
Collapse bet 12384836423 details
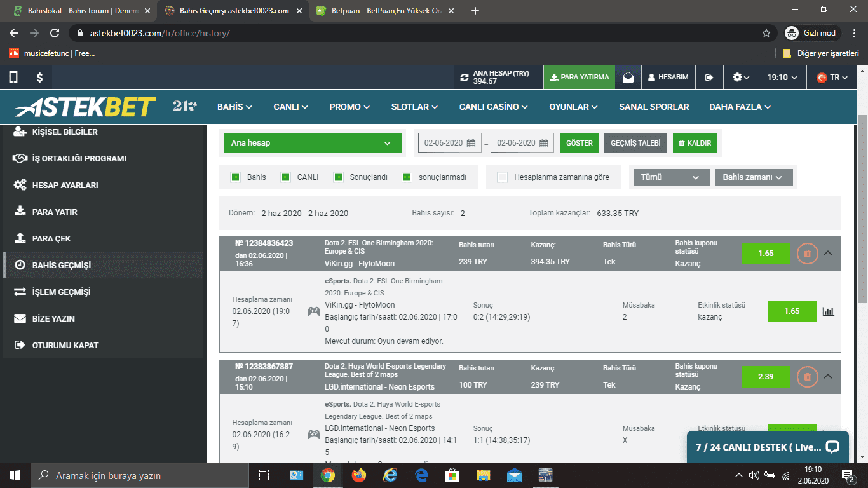click(828, 253)
